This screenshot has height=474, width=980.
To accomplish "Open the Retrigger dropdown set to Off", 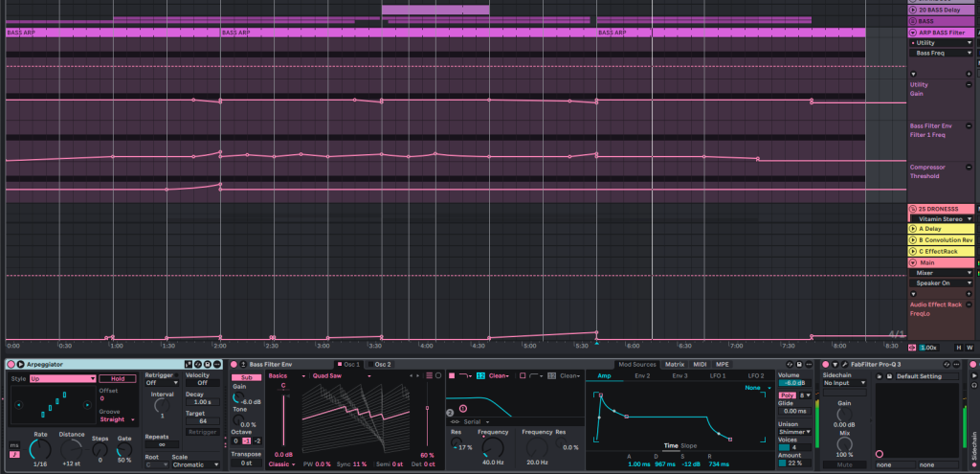I will point(161,383).
